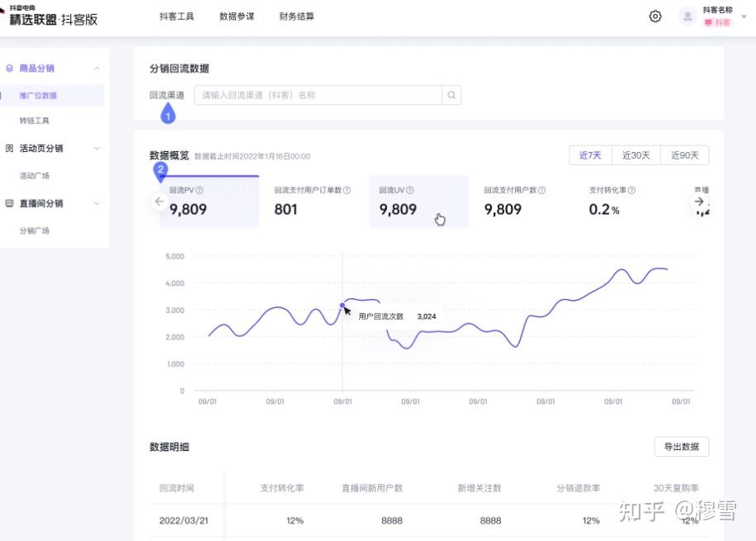The height and width of the screenshot is (541, 756).
Task: Click the settings gear icon
Action: pyautogui.click(x=655, y=17)
